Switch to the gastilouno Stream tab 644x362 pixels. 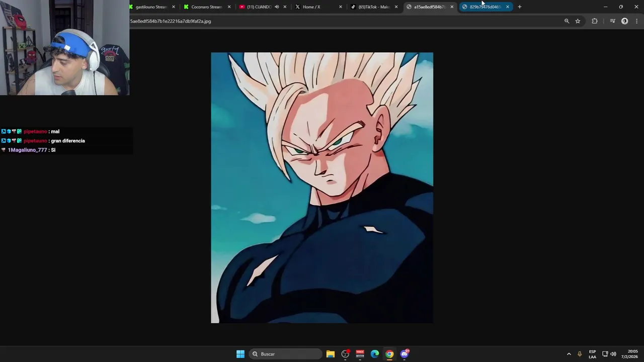[x=151, y=7]
